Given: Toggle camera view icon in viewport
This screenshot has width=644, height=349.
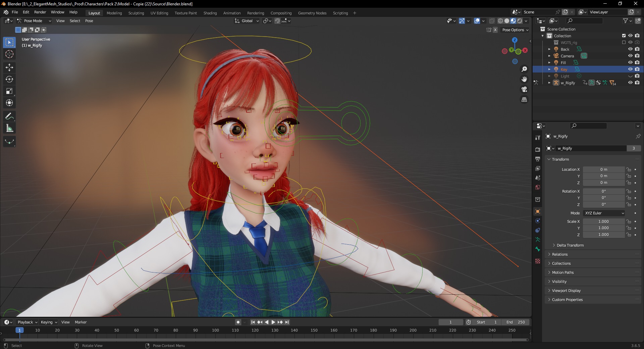Looking at the screenshot, I should [x=524, y=89].
